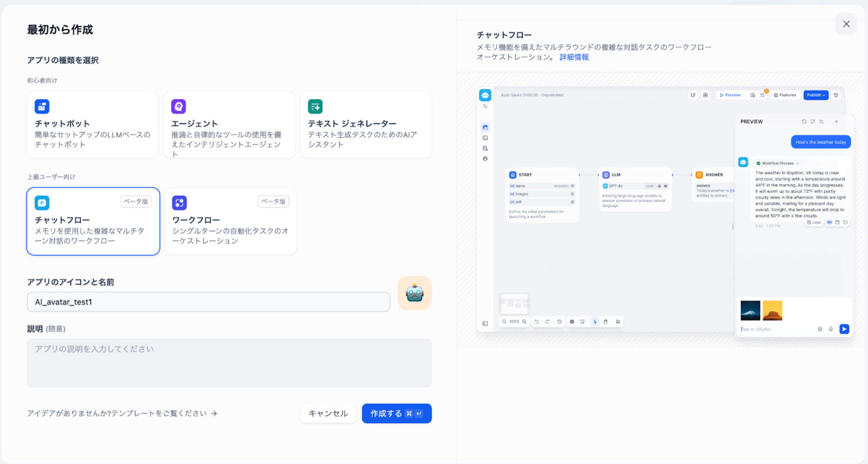Screen dimensions: 868x464
Task: Click the zoom-in magnifier icon on the canvas
Action: [x=524, y=321]
